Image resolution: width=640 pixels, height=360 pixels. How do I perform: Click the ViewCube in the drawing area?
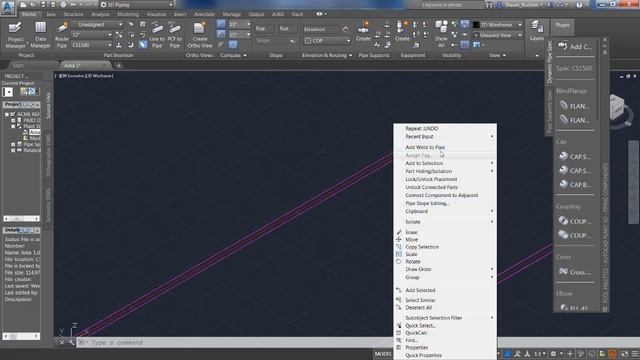618,108
